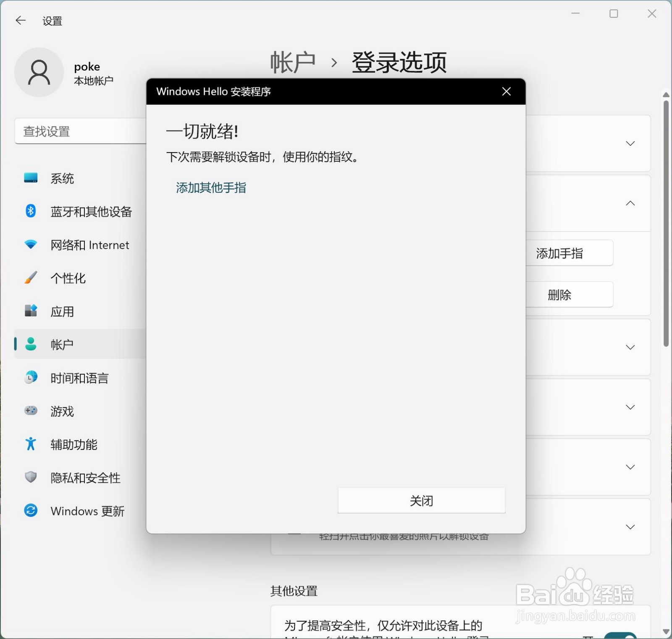Image resolution: width=672 pixels, height=639 pixels.
Task: Open the Apps icon
Action: click(x=31, y=311)
